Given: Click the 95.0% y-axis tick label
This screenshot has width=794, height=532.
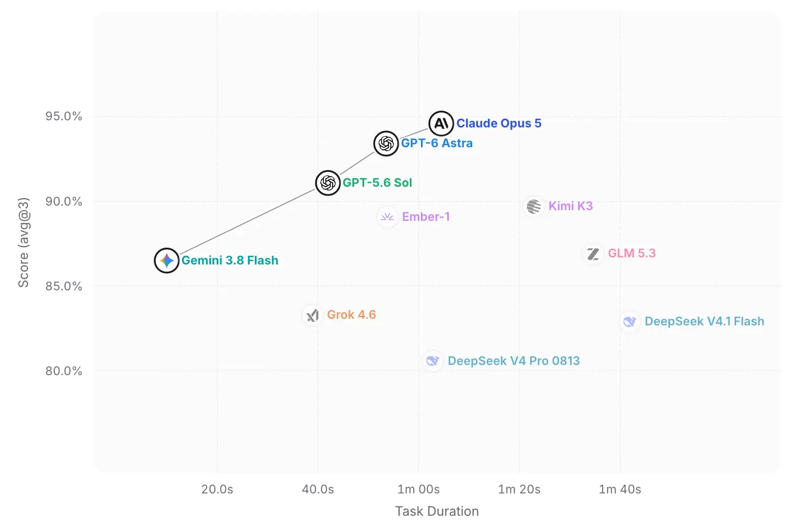Looking at the screenshot, I should coord(64,116).
